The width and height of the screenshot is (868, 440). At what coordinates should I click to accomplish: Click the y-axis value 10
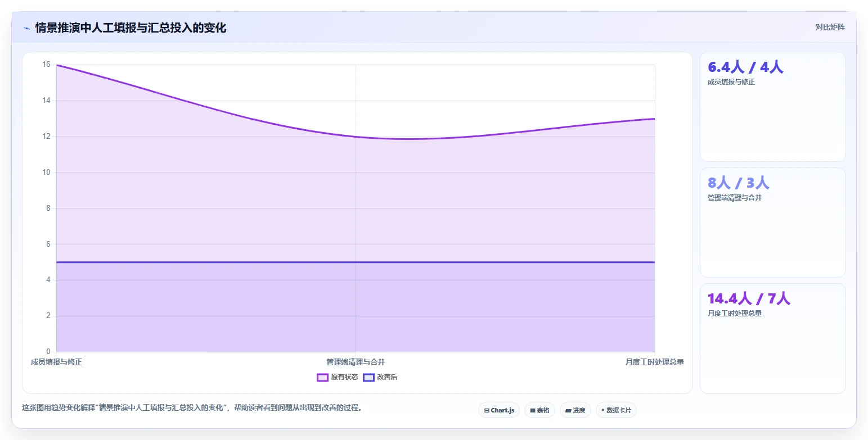click(46, 173)
